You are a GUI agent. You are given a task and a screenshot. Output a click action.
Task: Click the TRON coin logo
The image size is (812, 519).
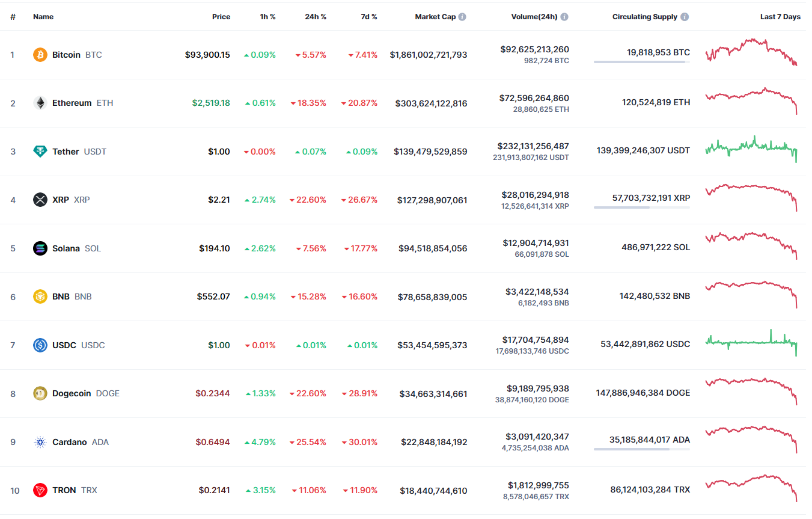click(40, 490)
